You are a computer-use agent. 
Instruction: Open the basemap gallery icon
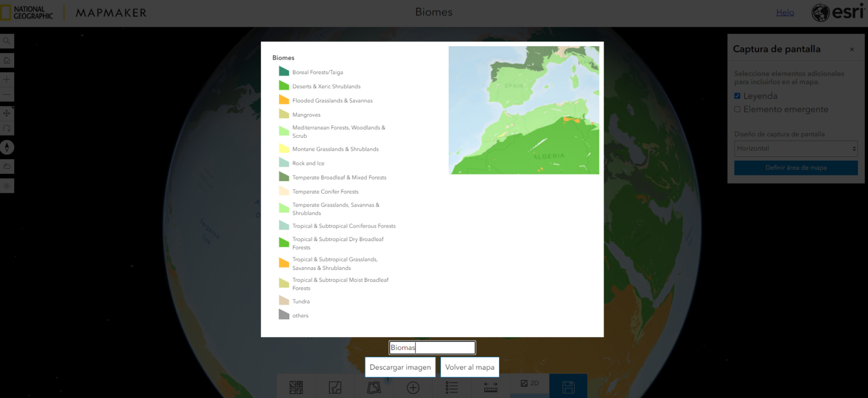[x=296, y=387]
